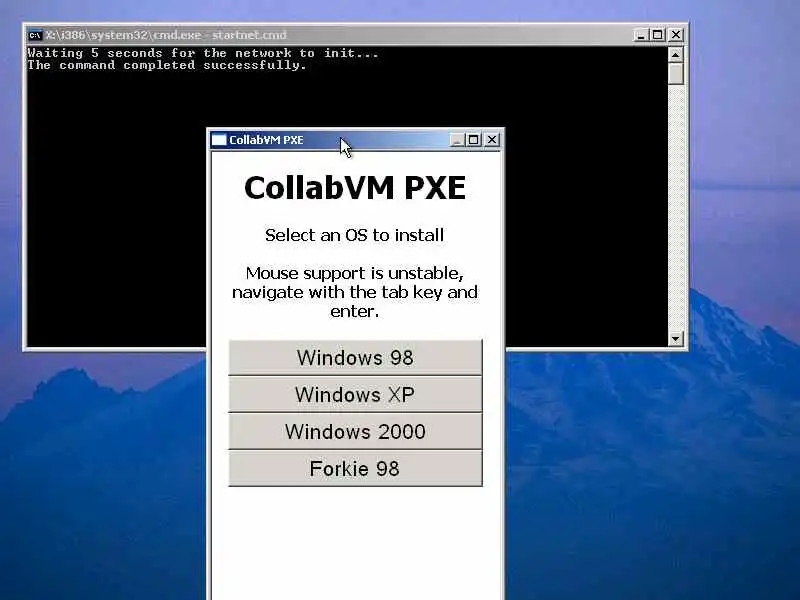The image size is (800, 600).
Task: Maximize the CollabVM PXE window
Action: tap(473, 140)
